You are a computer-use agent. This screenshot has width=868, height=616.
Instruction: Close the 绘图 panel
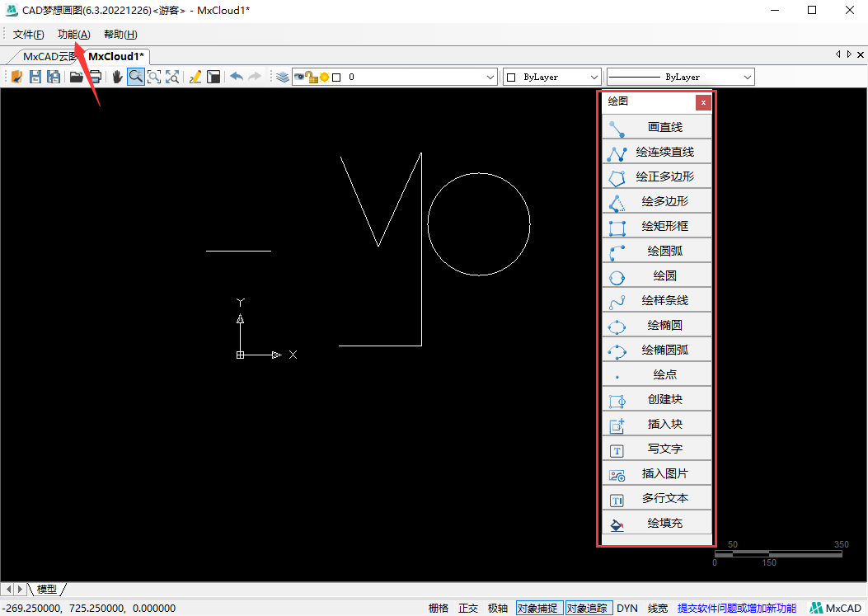703,102
